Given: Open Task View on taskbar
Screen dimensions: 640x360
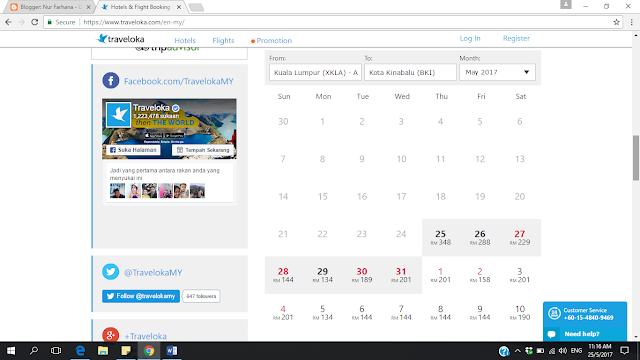Looking at the screenshot, I should pyautogui.click(x=56, y=351).
